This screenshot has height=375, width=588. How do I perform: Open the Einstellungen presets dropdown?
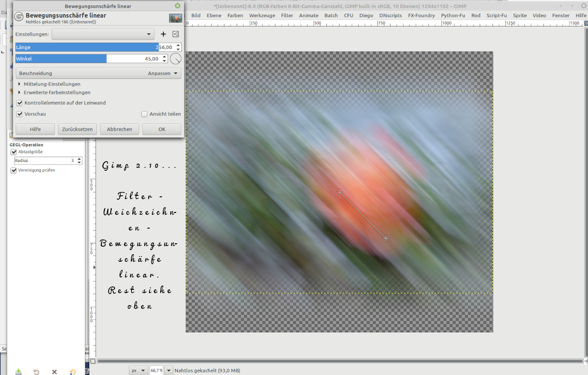tap(103, 34)
